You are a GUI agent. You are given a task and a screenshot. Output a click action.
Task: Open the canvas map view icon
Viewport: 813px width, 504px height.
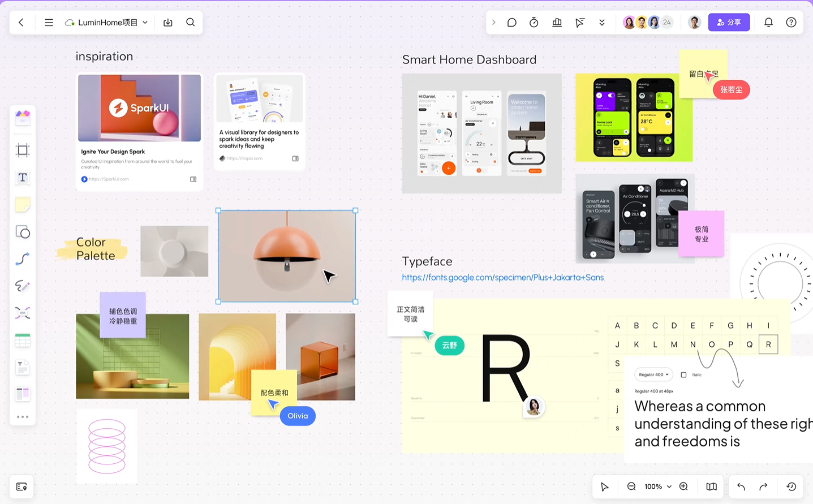(x=712, y=486)
